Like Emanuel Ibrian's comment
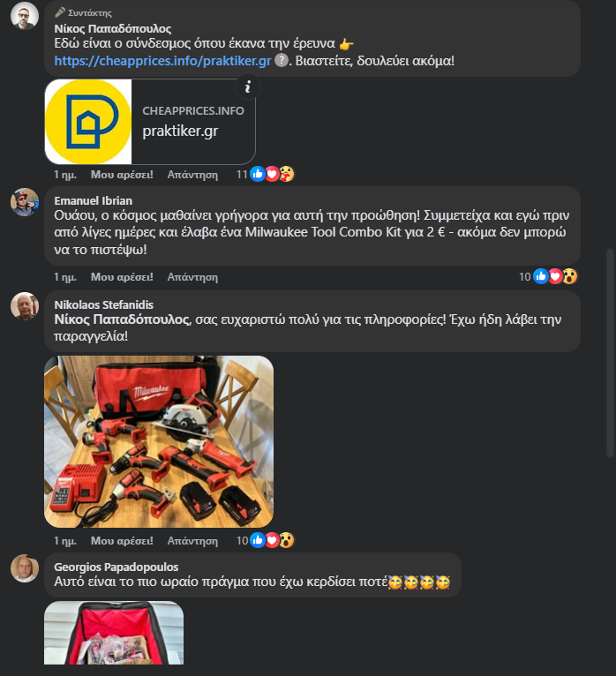 tap(122, 277)
